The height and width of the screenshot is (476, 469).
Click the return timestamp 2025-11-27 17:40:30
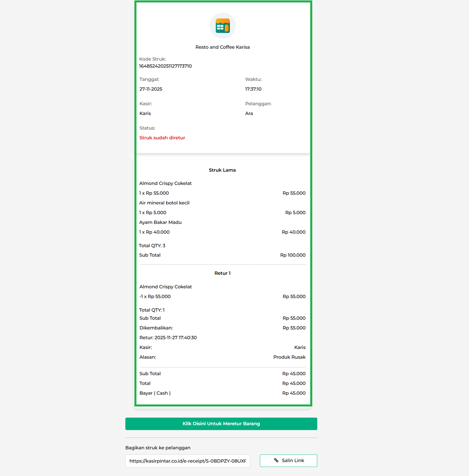175,338
